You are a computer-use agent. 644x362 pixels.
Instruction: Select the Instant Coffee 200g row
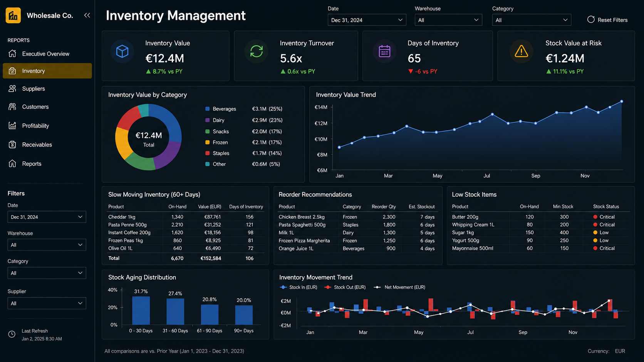(x=186, y=232)
